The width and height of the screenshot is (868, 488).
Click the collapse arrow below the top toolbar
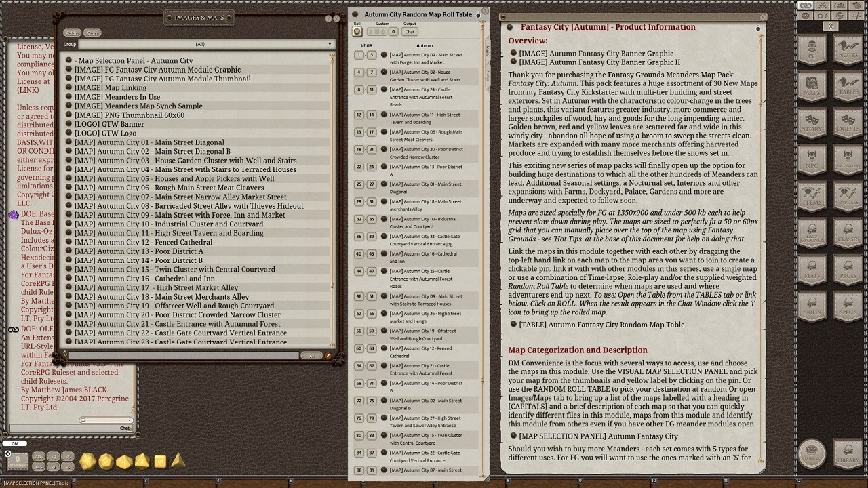[830, 26]
